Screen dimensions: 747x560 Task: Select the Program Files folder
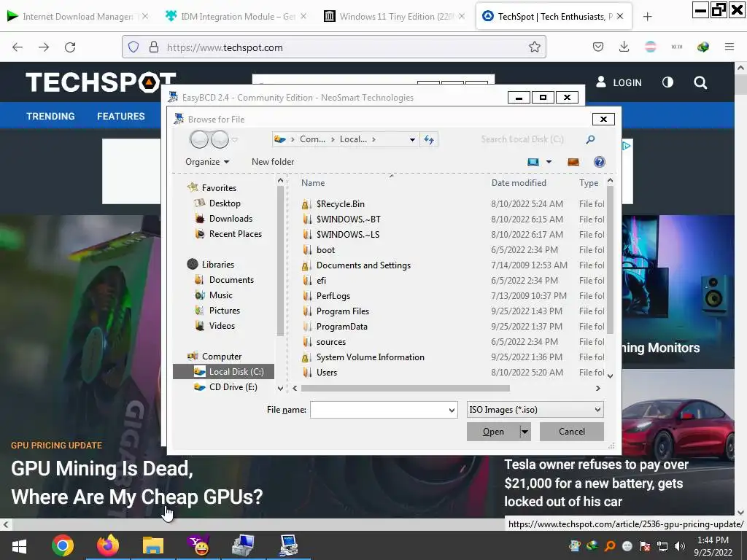point(343,311)
